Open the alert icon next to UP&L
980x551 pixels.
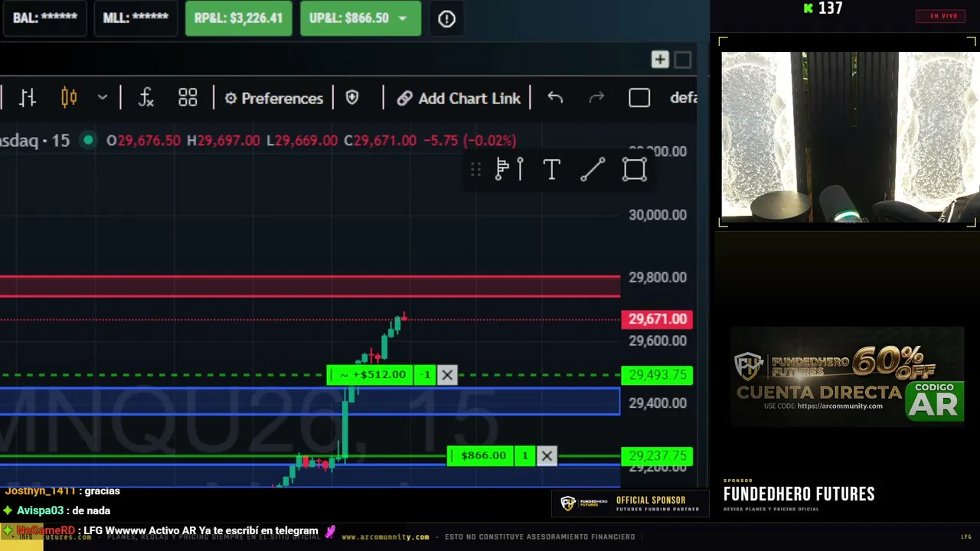pos(446,19)
